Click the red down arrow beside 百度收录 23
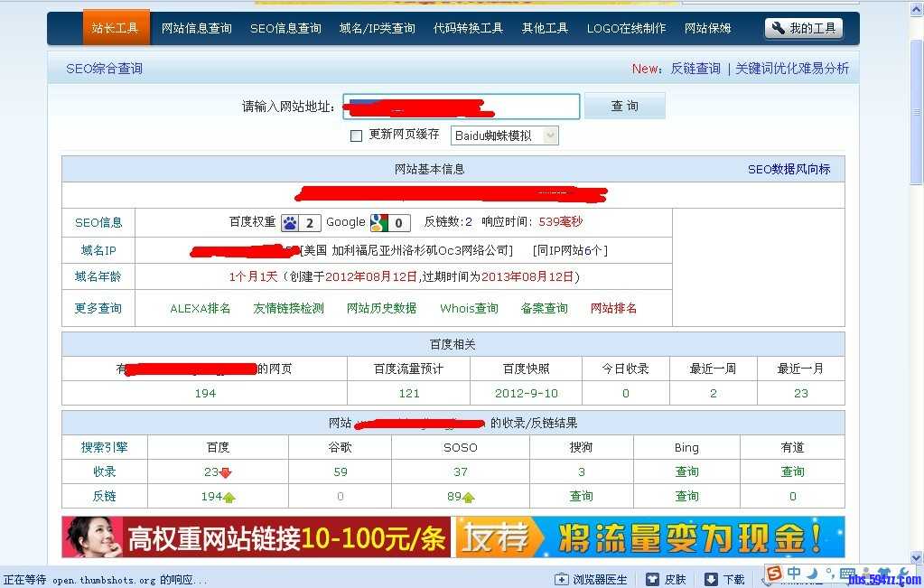Viewport: 924px width, 588px height. point(225,471)
